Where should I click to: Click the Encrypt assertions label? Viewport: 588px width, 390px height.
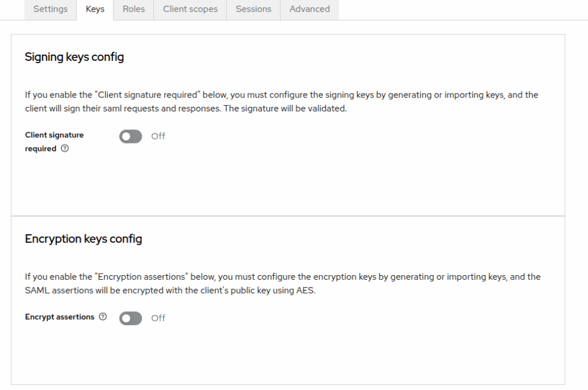tap(60, 317)
